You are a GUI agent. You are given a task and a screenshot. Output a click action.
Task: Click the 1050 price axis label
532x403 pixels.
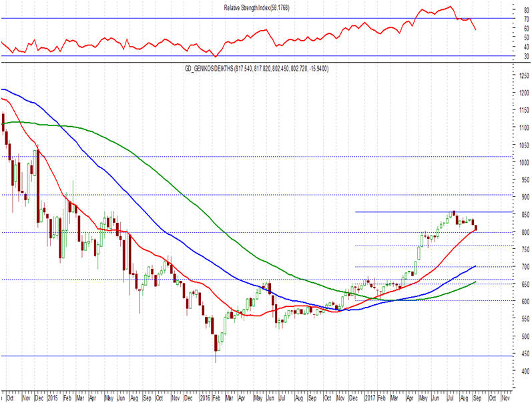tap(524, 145)
